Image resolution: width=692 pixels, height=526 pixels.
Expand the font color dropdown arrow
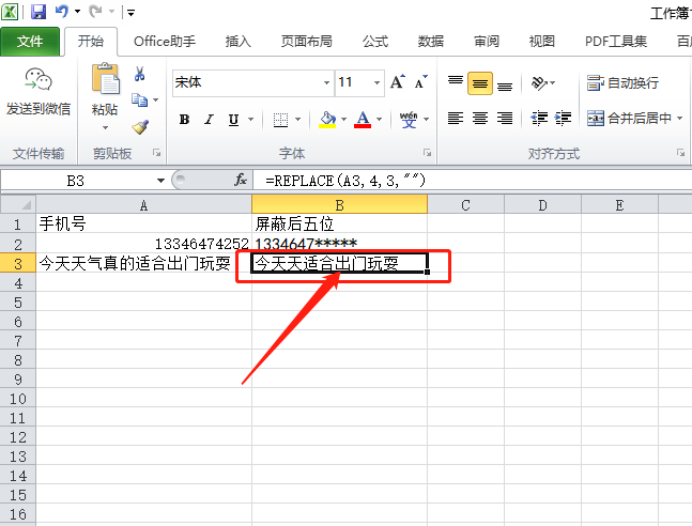click(379, 119)
